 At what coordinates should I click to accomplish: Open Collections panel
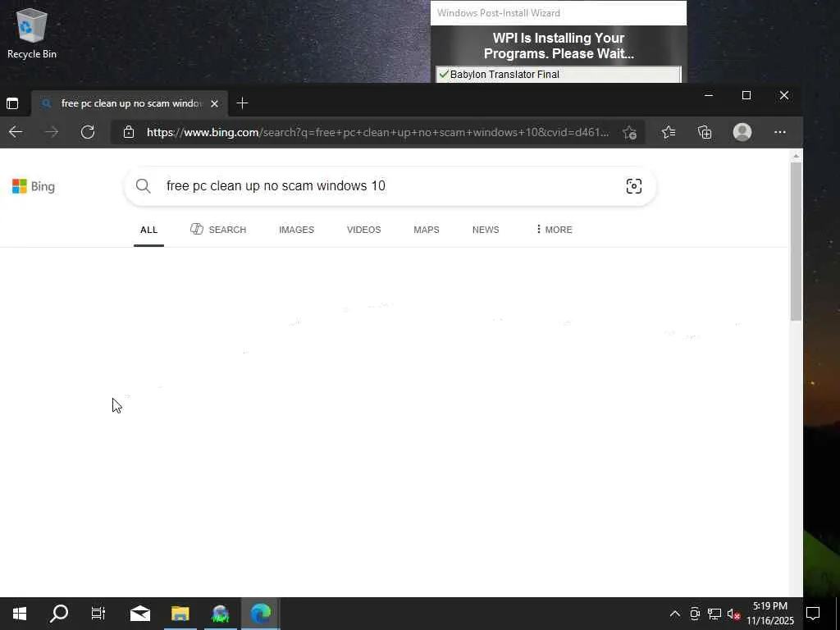point(705,132)
